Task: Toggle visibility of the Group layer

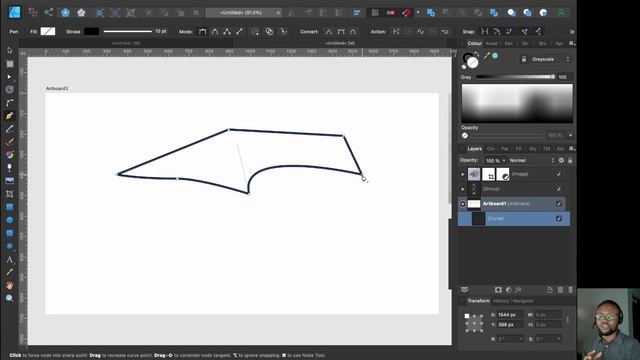Action: pyautogui.click(x=559, y=189)
